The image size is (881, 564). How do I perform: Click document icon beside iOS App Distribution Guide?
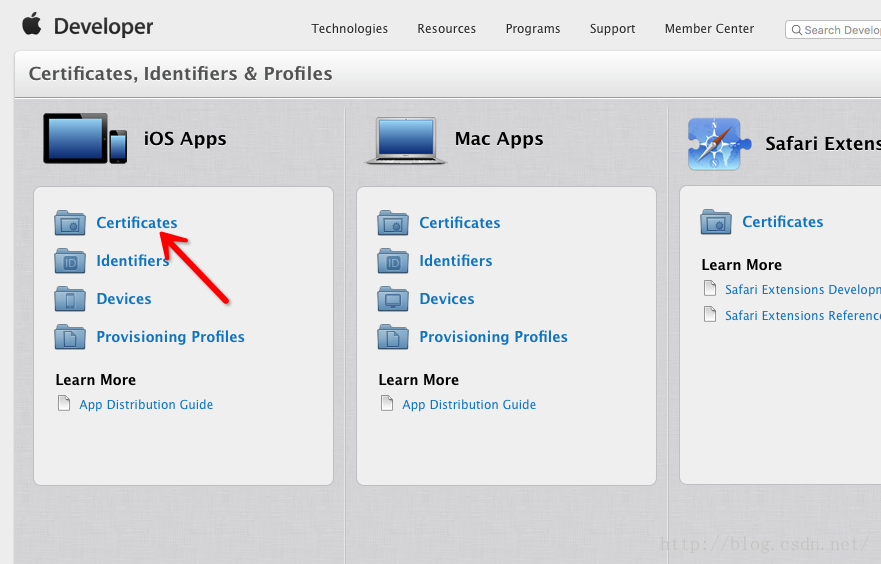[64, 403]
